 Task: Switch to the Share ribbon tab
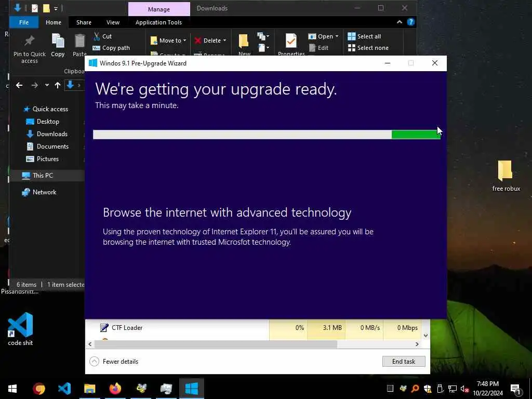tap(84, 22)
